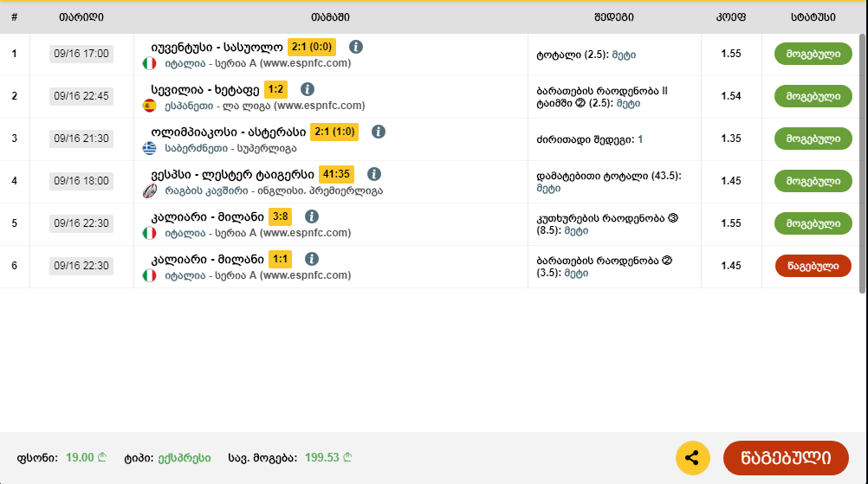The height and width of the screenshot is (484, 868).
Task: Click მოგებული status badge in row 2
Action: [813, 96]
